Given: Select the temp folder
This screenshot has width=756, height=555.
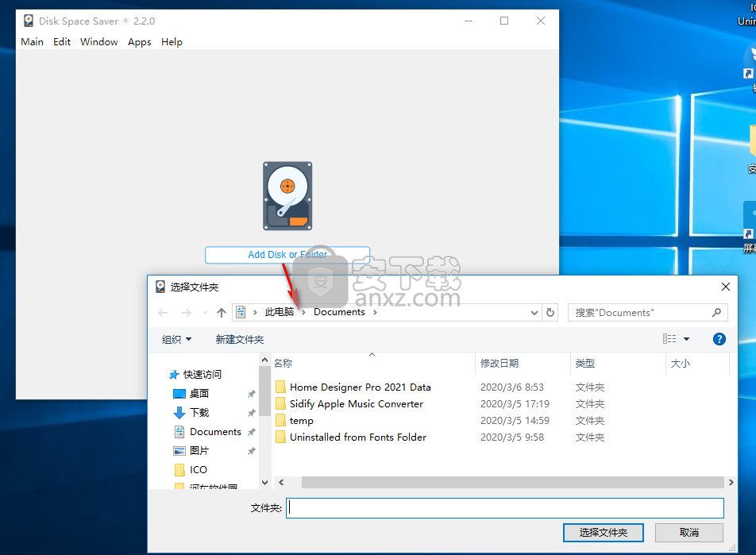Looking at the screenshot, I should pyautogui.click(x=301, y=421).
